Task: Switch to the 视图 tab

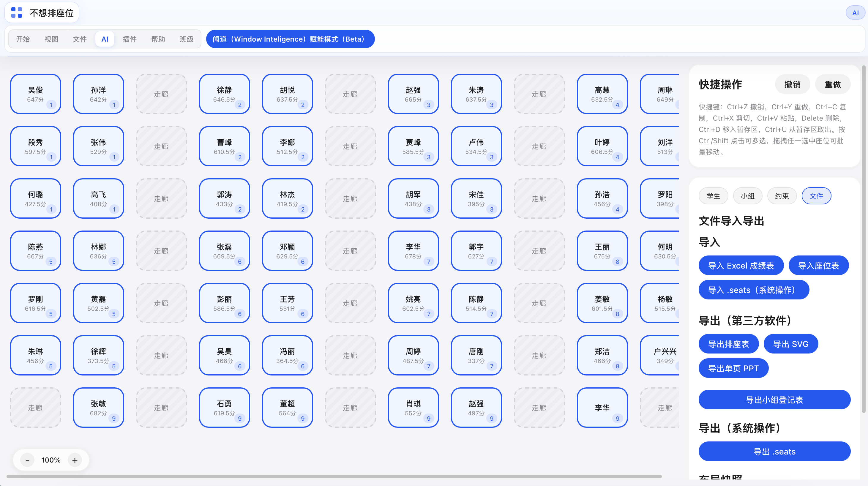Action: click(x=51, y=39)
